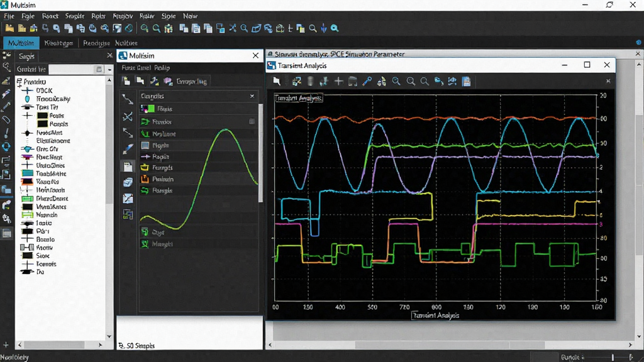The image size is (644, 362).
Task: Click the blue printer-like icon in Multisim panel's strip
Action: [128, 182]
